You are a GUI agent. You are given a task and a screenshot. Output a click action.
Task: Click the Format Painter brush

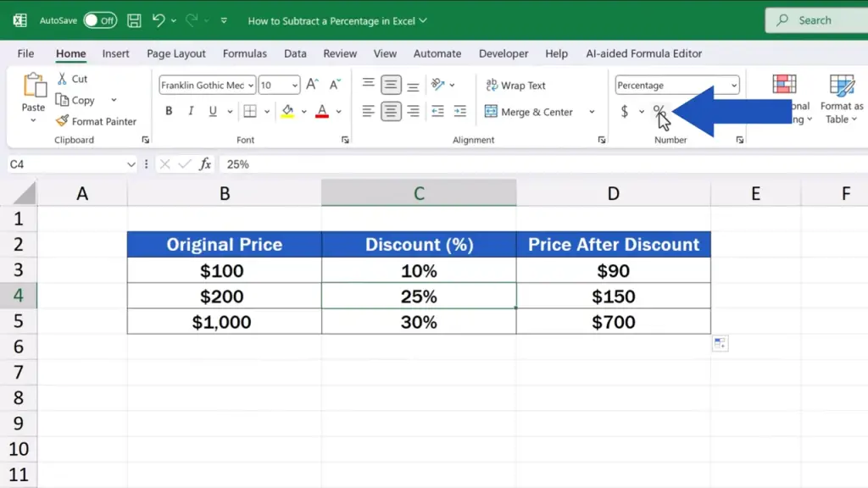point(63,121)
